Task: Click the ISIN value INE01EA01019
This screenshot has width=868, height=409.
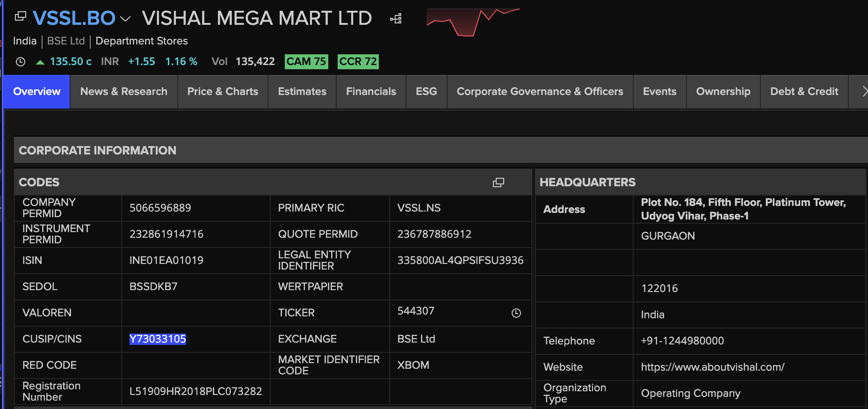Action: (166, 260)
